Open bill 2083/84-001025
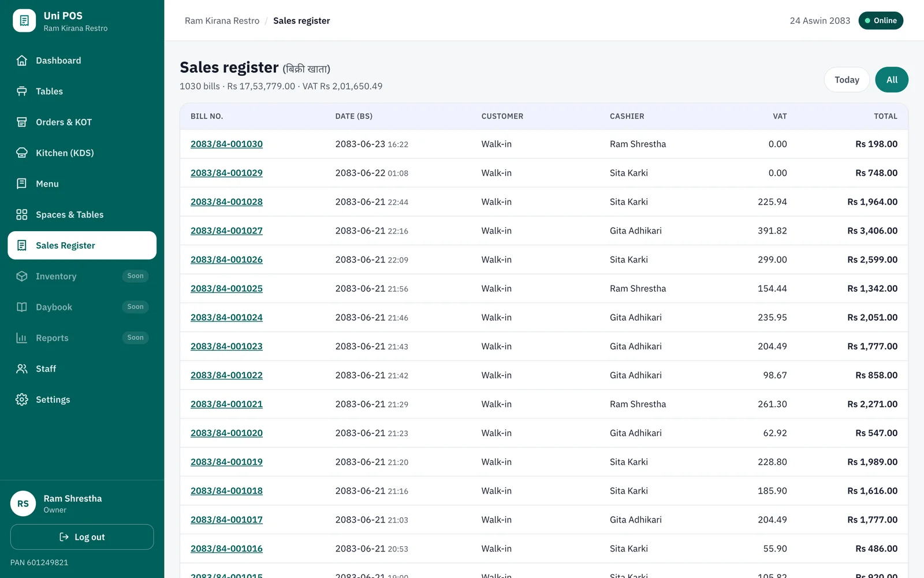 (226, 288)
